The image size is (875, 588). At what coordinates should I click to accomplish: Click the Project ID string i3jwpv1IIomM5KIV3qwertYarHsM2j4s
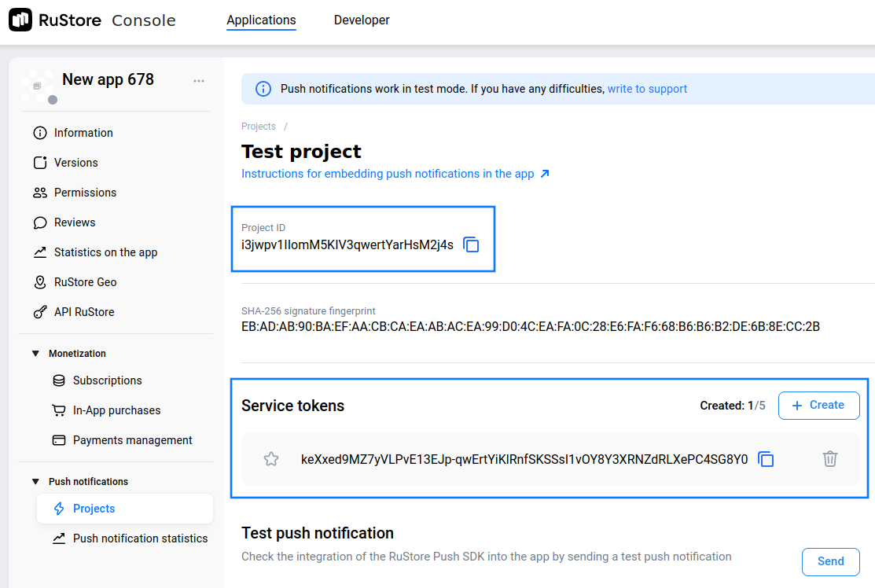pyautogui.click(x=347, y=245)
